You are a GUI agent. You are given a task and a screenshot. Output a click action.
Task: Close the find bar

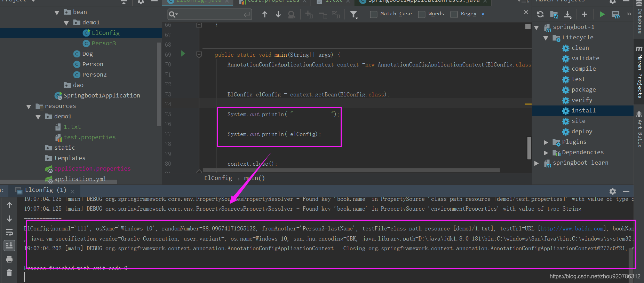point(526,12)
